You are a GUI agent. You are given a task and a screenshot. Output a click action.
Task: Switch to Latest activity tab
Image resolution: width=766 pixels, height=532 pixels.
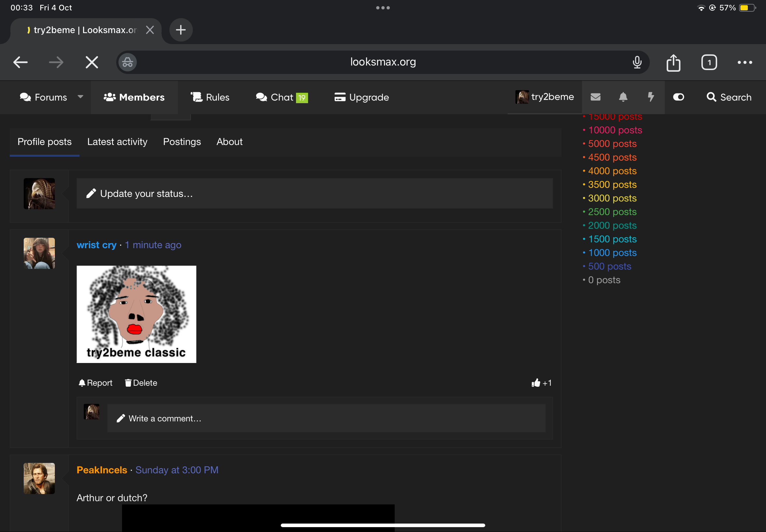click(117, 142)
